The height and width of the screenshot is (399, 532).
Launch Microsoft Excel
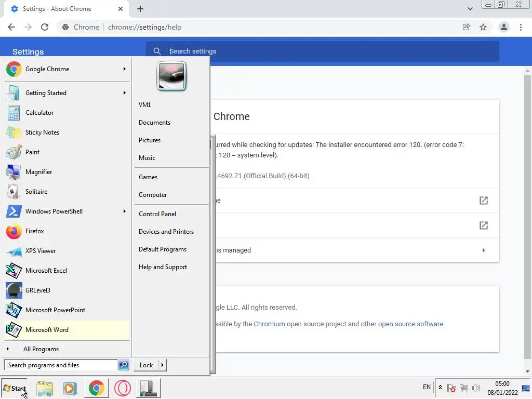pyautogui.click(x=67, y=270)
